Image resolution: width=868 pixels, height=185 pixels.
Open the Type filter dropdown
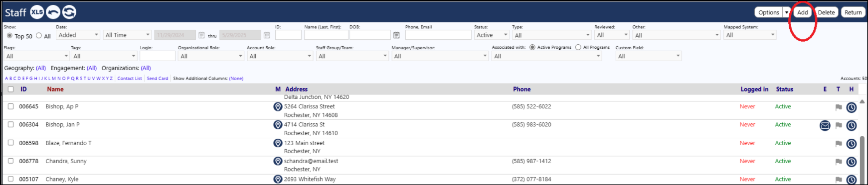tap(551, 35)
